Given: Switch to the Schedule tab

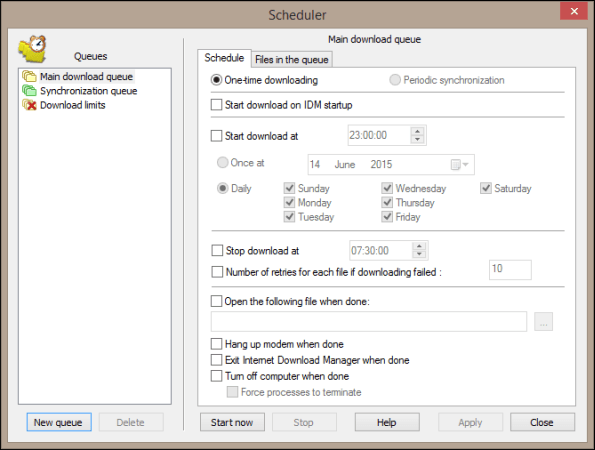Looking at the screenshot, I should tap(224, 58).
